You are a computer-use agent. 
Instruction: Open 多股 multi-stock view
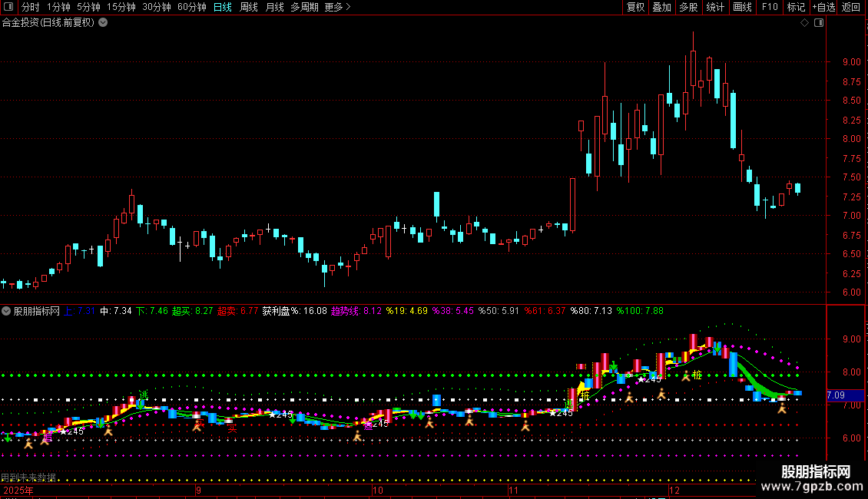688,7
